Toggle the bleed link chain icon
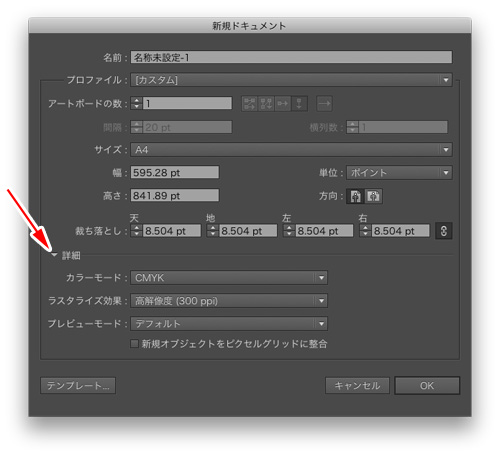This screenshot has width=500, height=456. point(444,231)
